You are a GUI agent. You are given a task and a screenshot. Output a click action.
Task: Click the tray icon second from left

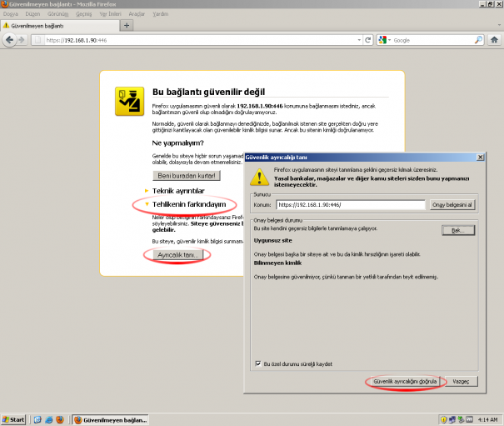point(452,419)
